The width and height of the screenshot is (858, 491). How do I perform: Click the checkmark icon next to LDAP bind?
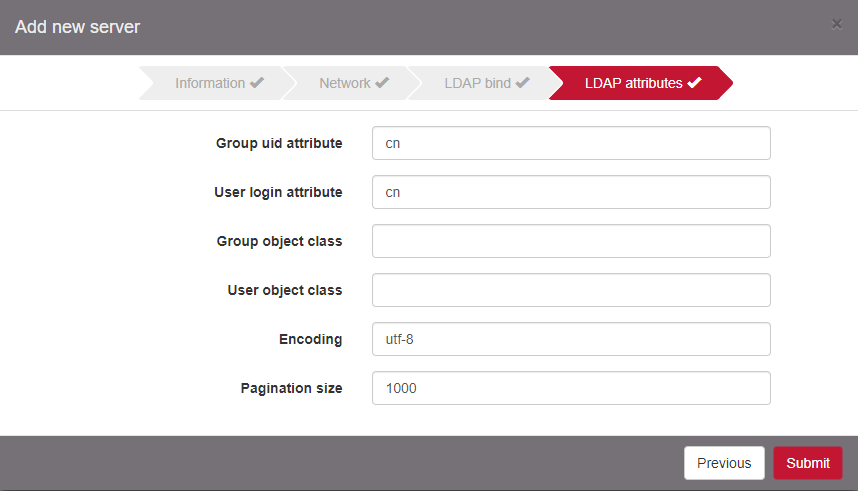[x=522, y=83]
